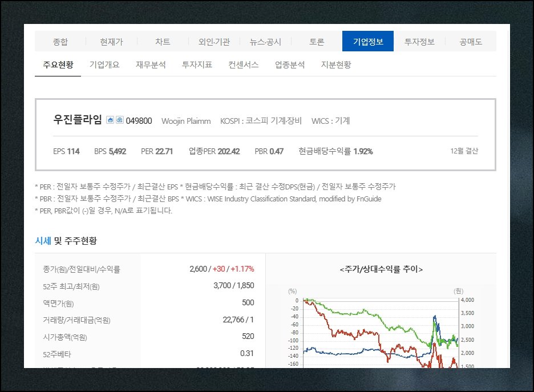Click the PBR 0.47 value
534x392 pixels.
[x=269, y=151]
